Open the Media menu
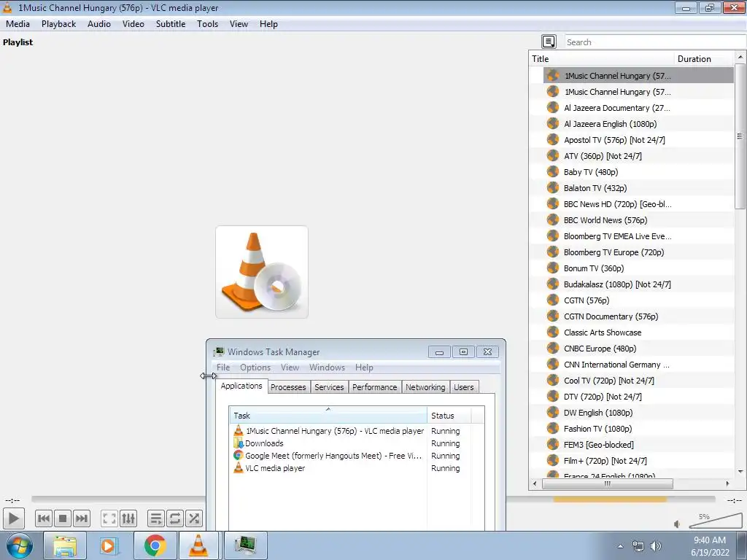 pos(18,24)
